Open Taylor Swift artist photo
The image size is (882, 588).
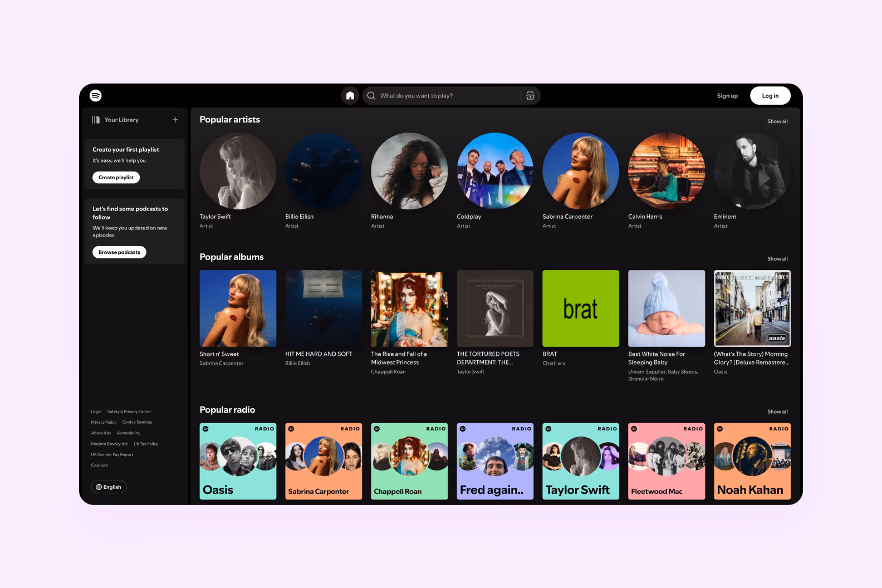(238, 171)
